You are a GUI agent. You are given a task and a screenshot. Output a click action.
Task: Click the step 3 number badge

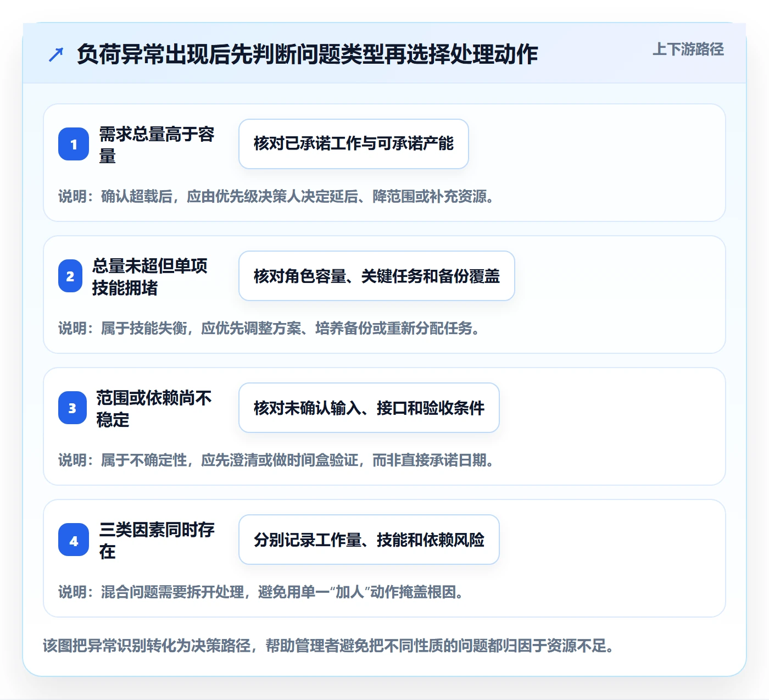(73, 408)
